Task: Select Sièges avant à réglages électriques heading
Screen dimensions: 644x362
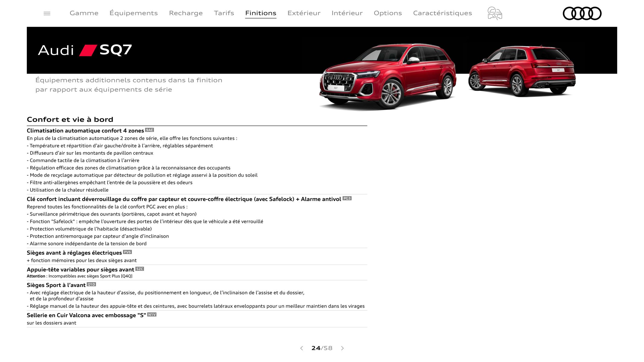Action: [x=74, y=253]
